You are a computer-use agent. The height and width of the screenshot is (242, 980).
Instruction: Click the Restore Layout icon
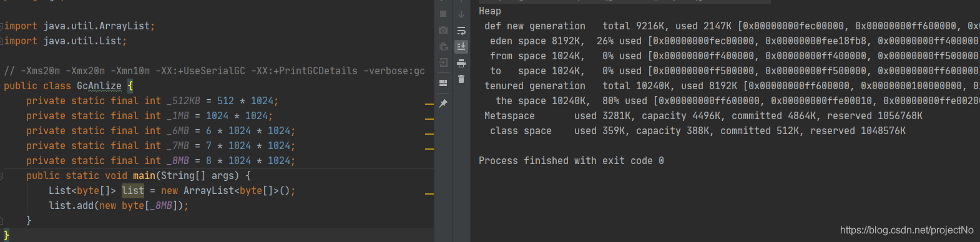pos(443,82)
